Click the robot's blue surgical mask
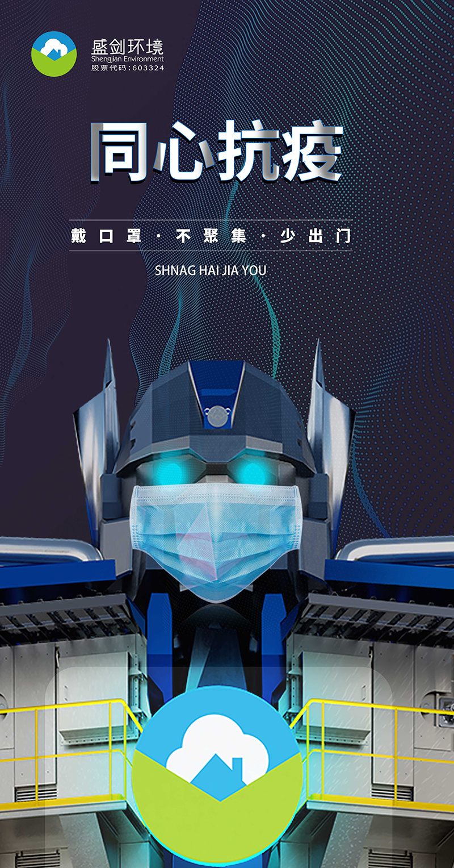454x868 pixels. [216, 542]
